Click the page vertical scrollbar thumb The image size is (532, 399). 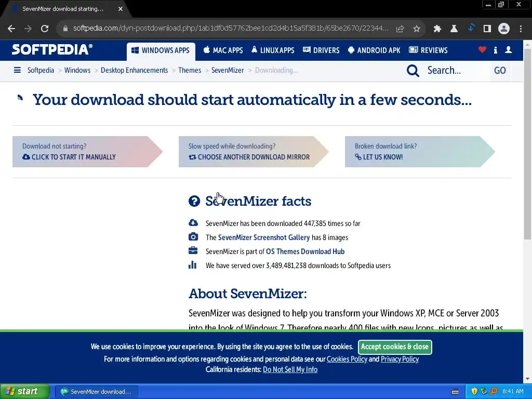(x=528, y=144)
